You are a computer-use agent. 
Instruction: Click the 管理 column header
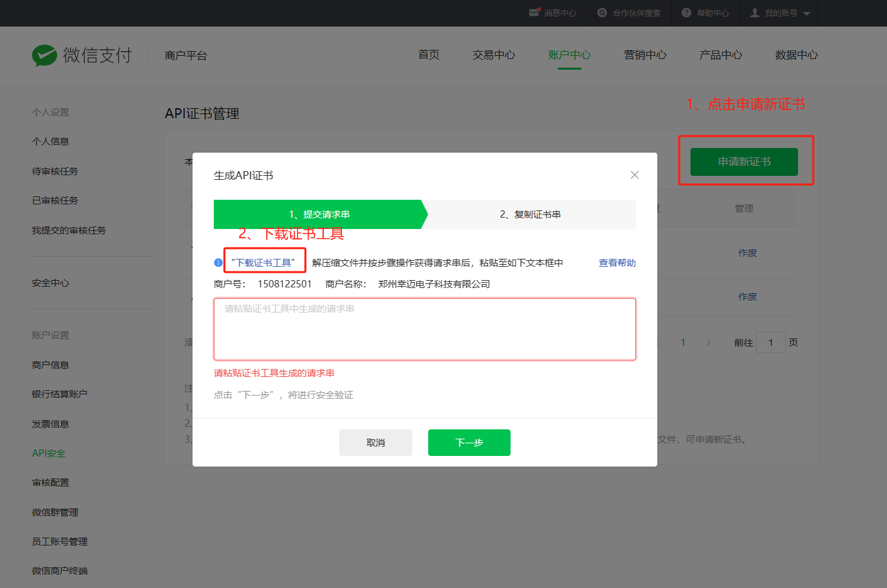point(744,208)
